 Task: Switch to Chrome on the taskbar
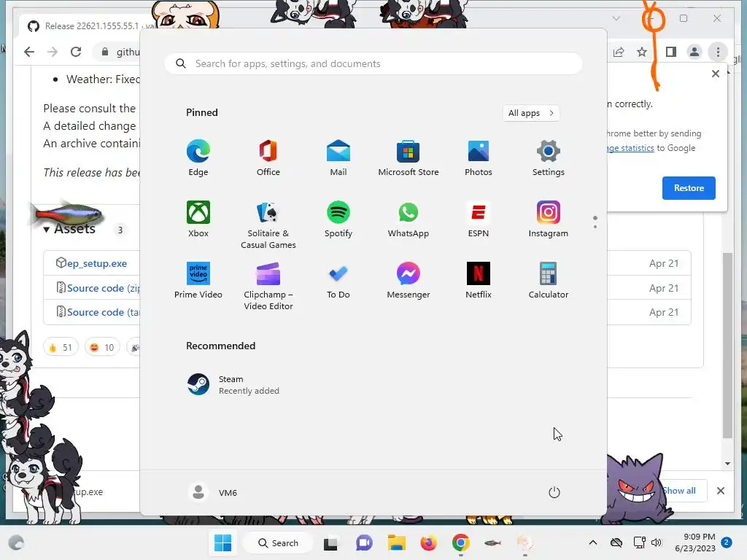click(461, 542)
